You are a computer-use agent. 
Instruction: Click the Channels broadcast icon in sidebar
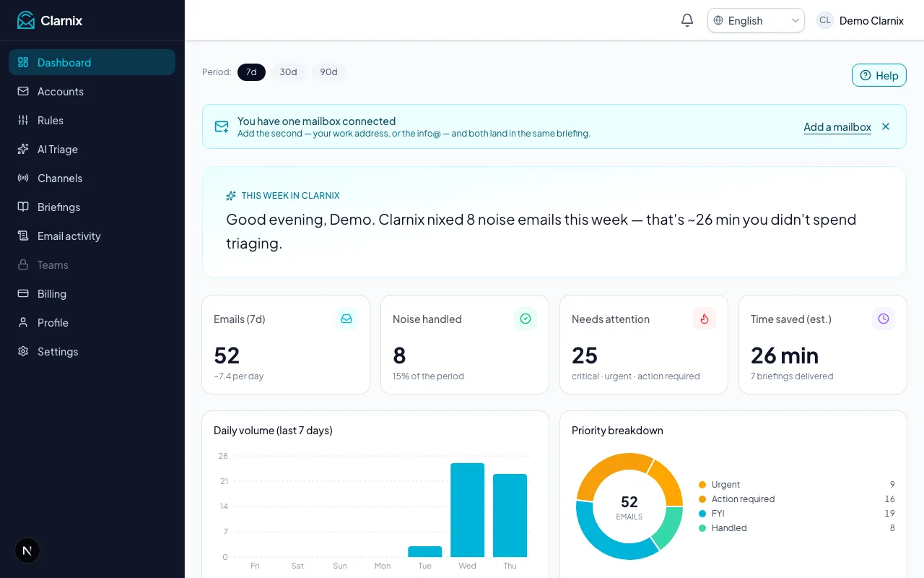point(23,178)
